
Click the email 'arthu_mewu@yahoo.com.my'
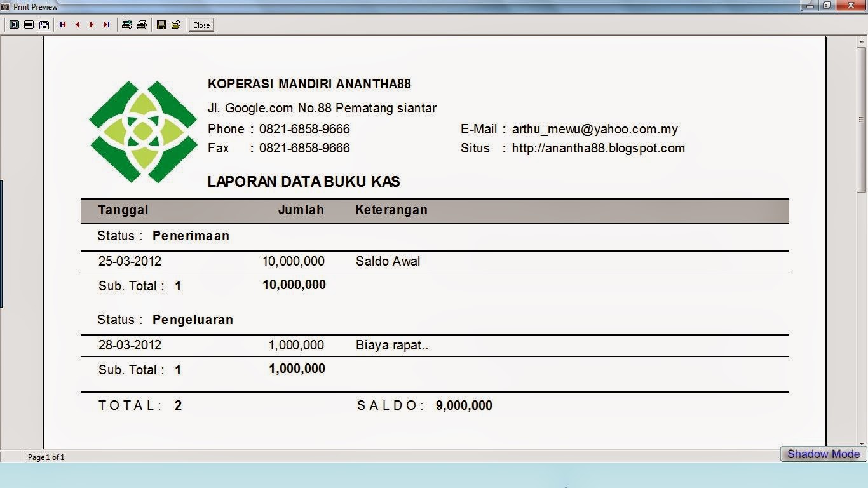[x=595, y=129]
